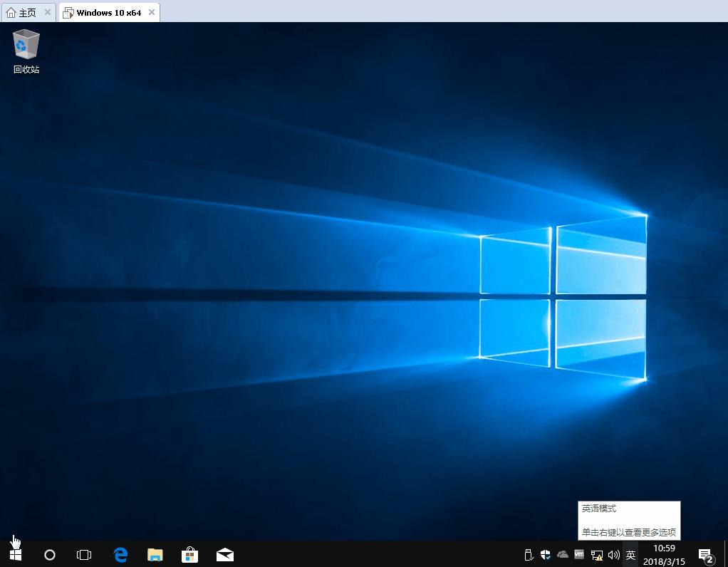Viewport: 728px width, 567px height.
Task: Click the Windows Defender shield tray icon
Action: (546, 554)
